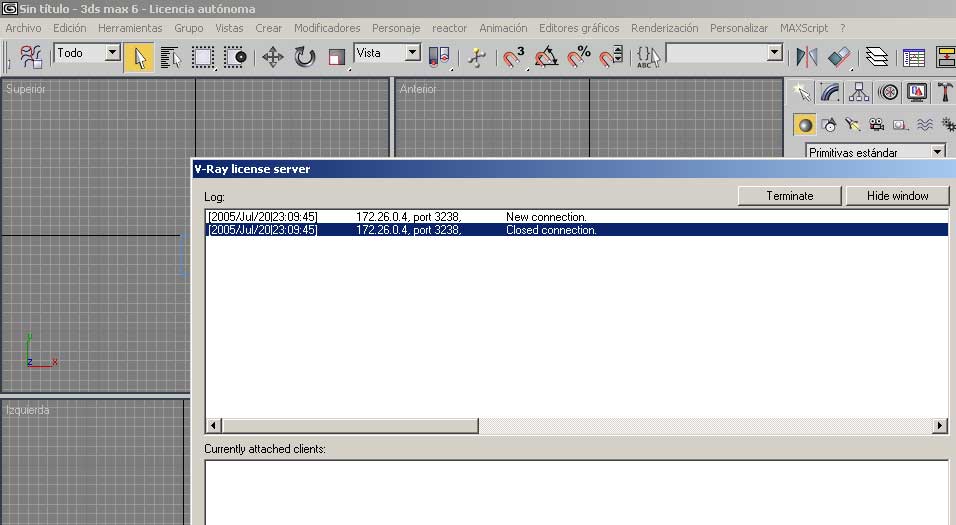Image resolution: width=956 pixels, height=525 pixels.
Task: Open the Edición menu
Action: pyautogui.click(x=70, y=28)
